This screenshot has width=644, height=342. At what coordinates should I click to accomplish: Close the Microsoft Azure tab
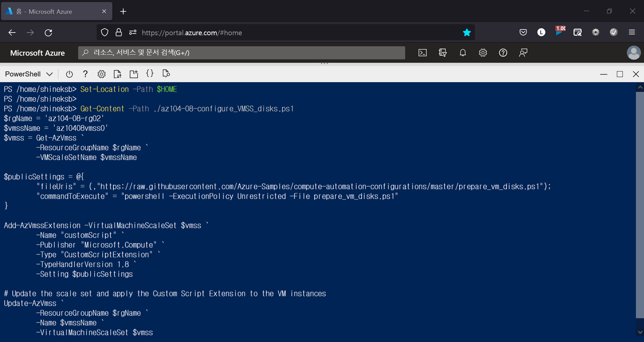click(x=104, y=11)
